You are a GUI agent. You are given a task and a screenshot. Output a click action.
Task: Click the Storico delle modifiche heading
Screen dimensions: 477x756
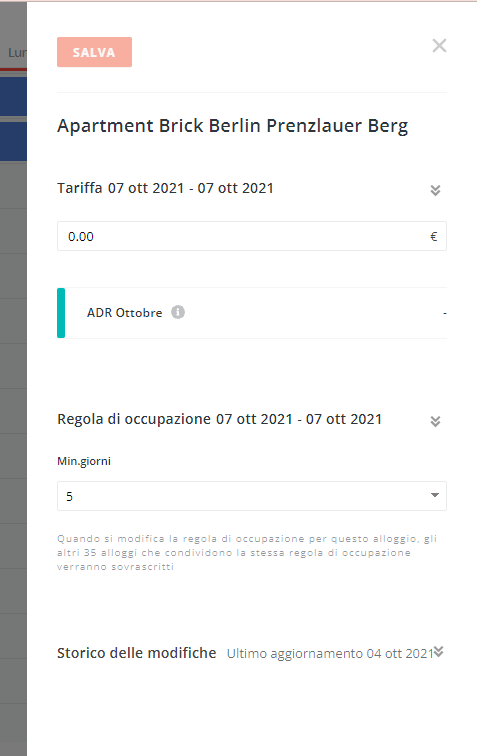136,653
